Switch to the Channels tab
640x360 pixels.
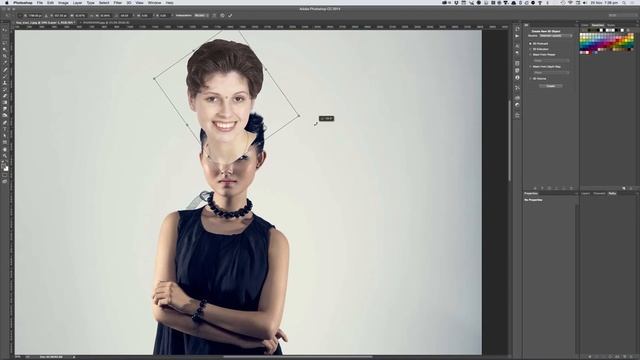click(599, 193)
